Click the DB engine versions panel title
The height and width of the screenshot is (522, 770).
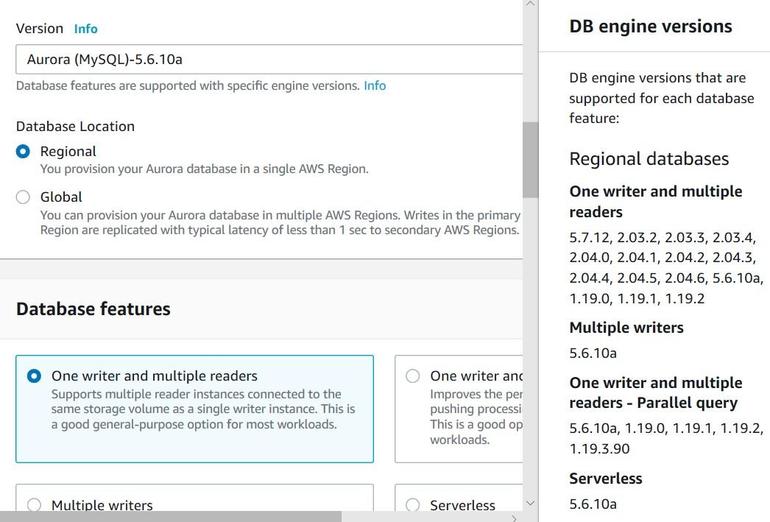[651, 26]
